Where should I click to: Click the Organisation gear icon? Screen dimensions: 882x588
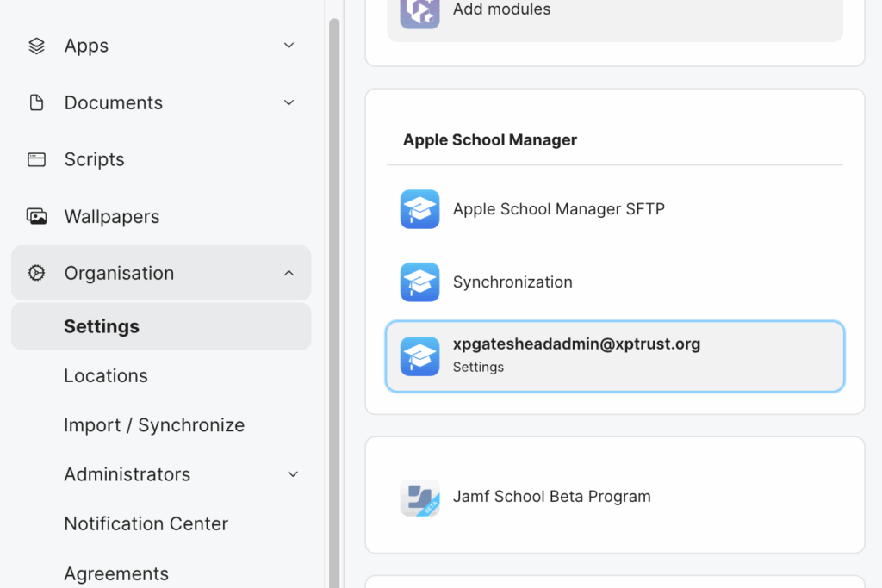click(x=36, y=273)
